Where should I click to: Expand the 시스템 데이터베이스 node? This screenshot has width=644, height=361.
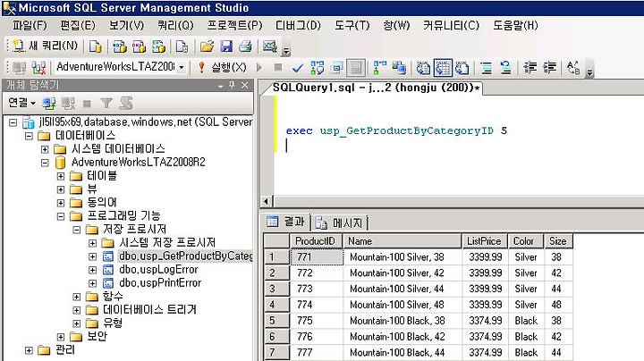[x=45, y=149]
